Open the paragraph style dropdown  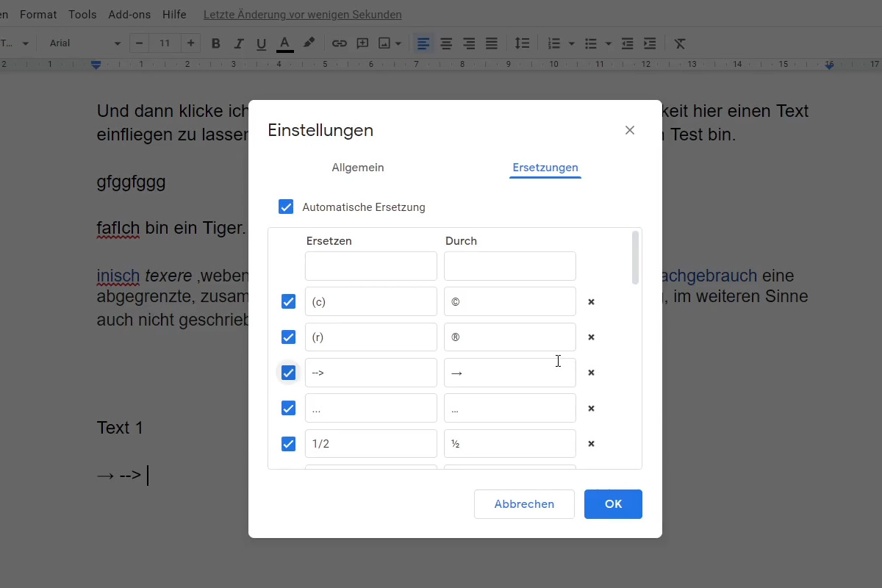(15, 43)
